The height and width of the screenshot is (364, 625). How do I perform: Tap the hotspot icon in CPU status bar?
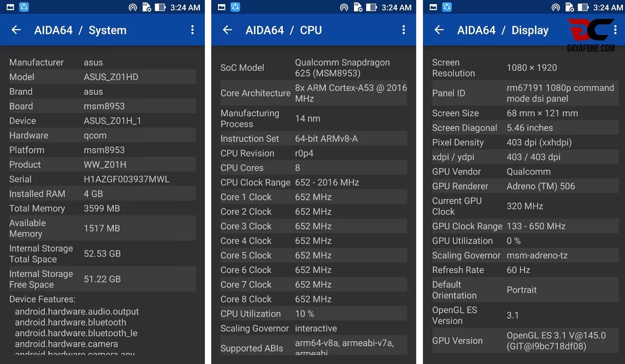tap(344, 7)
